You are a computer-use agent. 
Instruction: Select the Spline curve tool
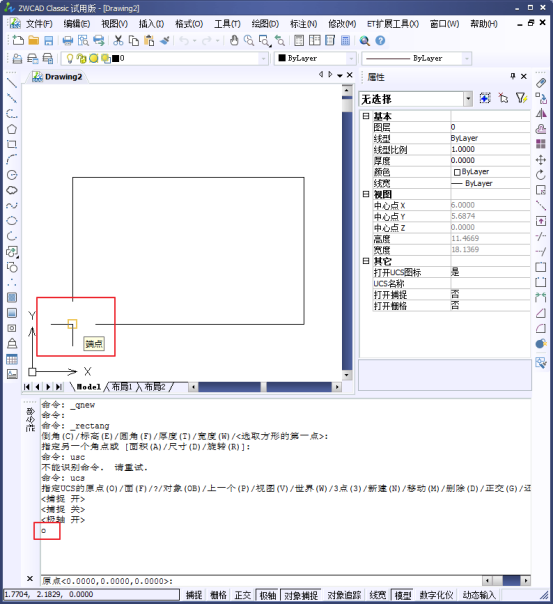pyautogui.click(x=12, y=205)
